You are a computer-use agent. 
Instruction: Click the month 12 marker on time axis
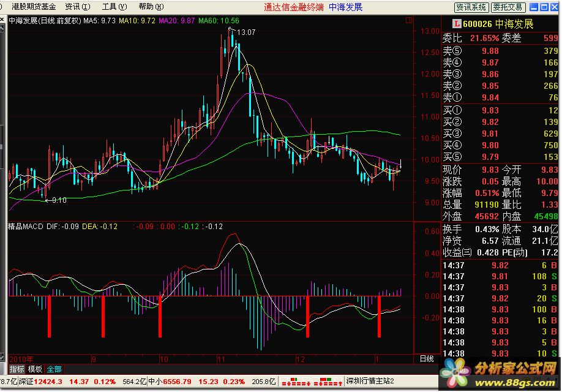coord(300,359)
